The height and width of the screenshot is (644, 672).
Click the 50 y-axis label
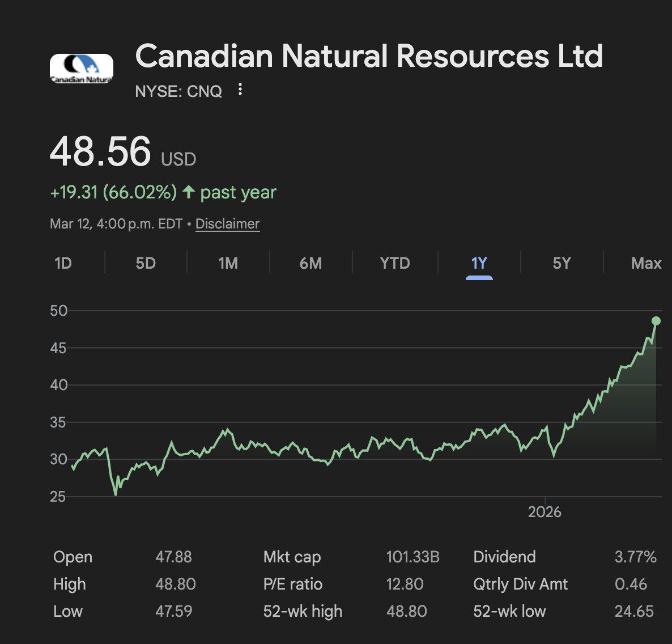pos(59,311)
